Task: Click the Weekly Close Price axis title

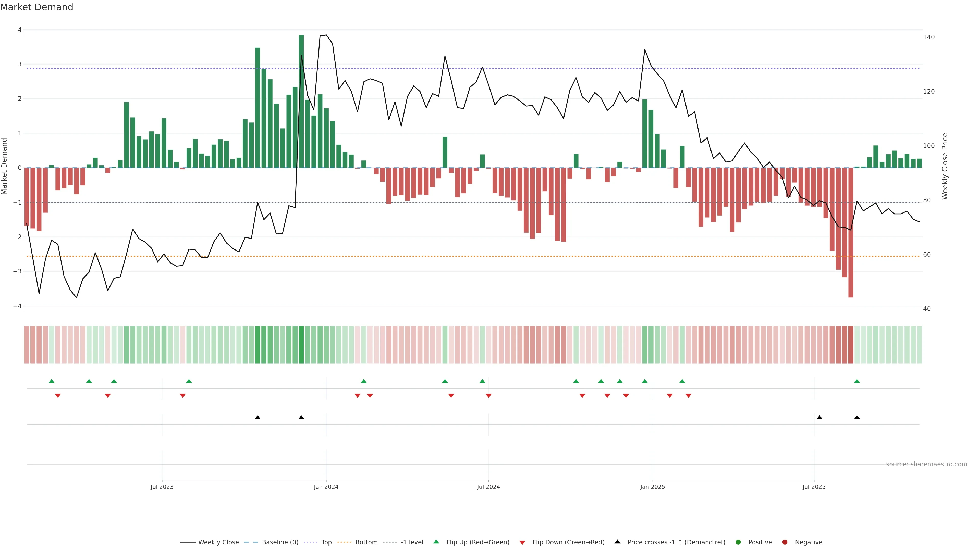Action: pos(945,166)
